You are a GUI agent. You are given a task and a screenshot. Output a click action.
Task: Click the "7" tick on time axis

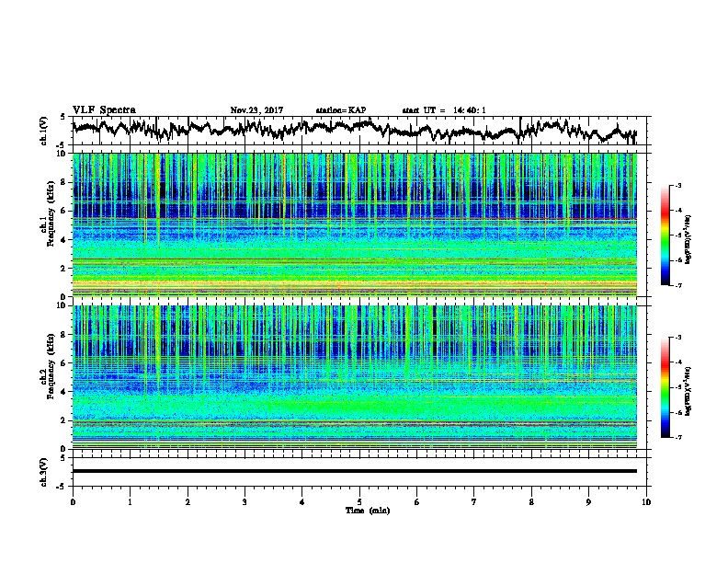tap(474, 502)
